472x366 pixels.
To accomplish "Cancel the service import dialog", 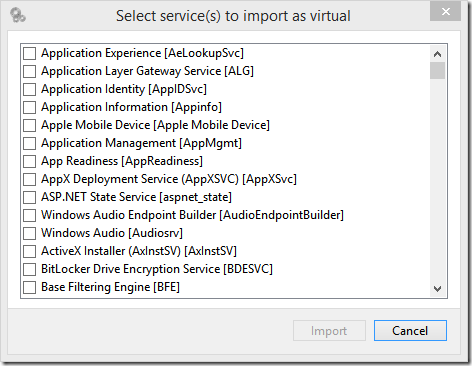I will (410, 331).
